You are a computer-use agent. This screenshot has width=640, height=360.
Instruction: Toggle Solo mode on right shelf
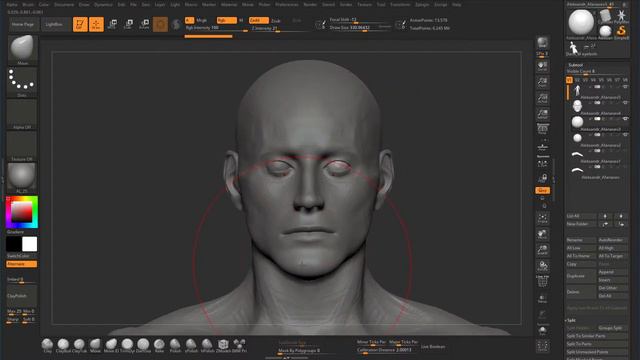click(x=542, y=331)
